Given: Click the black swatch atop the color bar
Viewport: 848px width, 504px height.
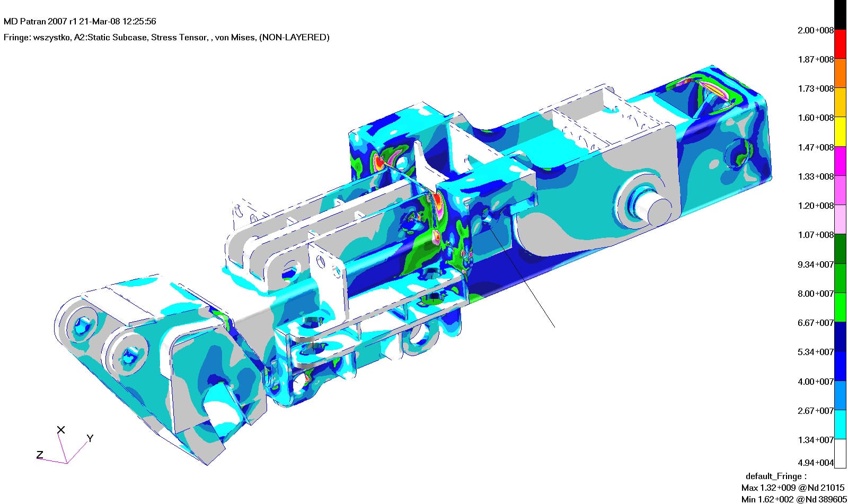Looking at the screenshot, I should [x=841, y=15].
